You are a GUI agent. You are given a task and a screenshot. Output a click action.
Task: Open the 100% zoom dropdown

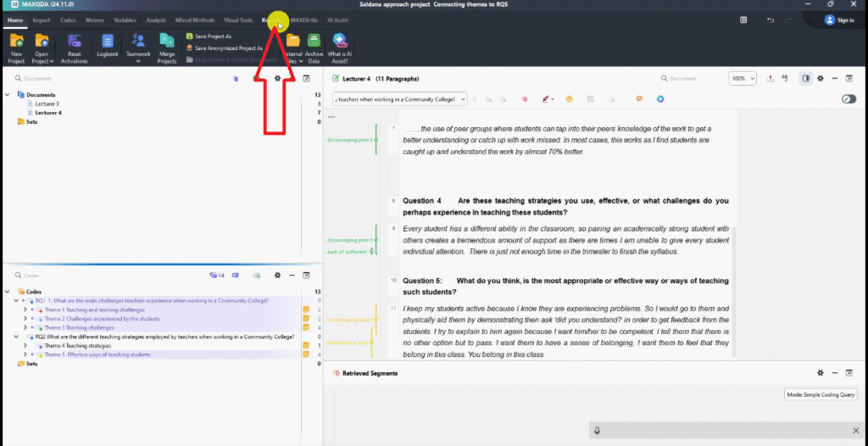pos(743,78)
